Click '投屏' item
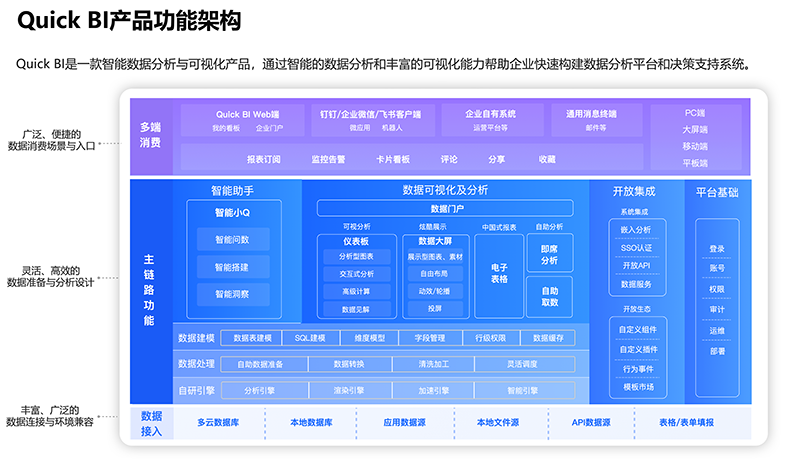Viewport: 800px width, 459px height. (x=435, y=309)
